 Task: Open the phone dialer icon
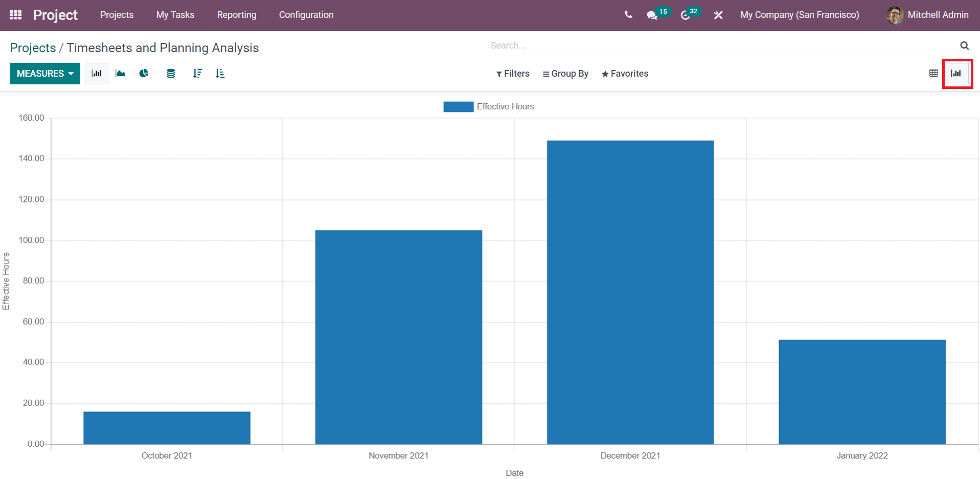click(628, 15)
